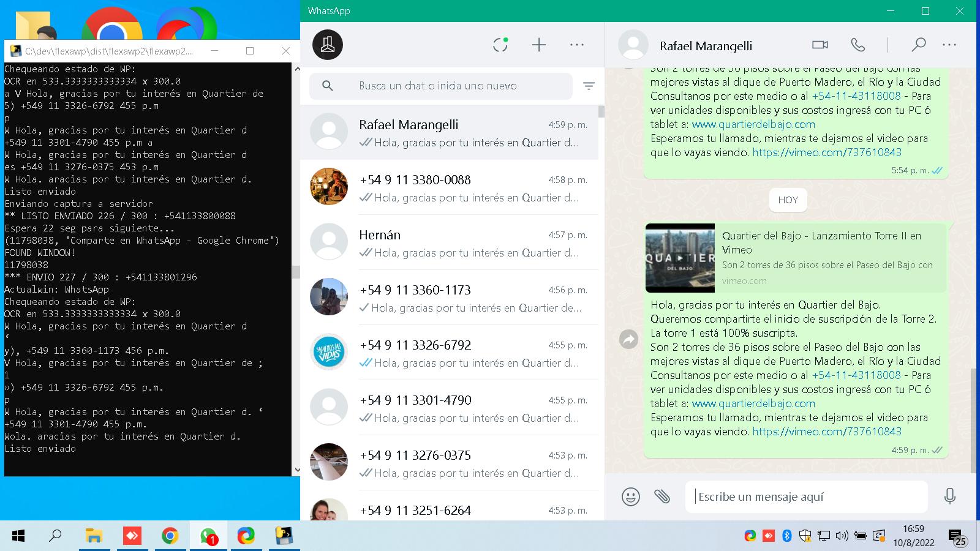Open Rafael Marangelli contact avatar in header
The image size is (980, 551).
point(633,45)
